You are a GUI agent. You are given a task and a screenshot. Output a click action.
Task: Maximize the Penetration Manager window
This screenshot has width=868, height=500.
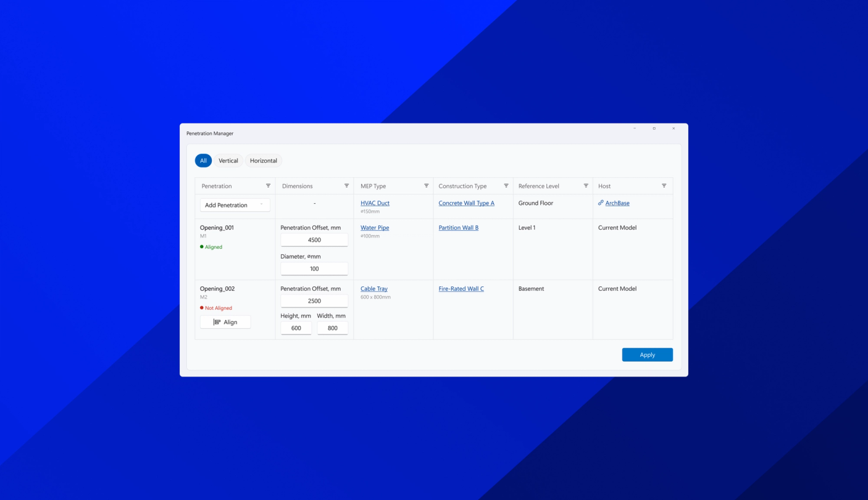click(x=654, y=128)
